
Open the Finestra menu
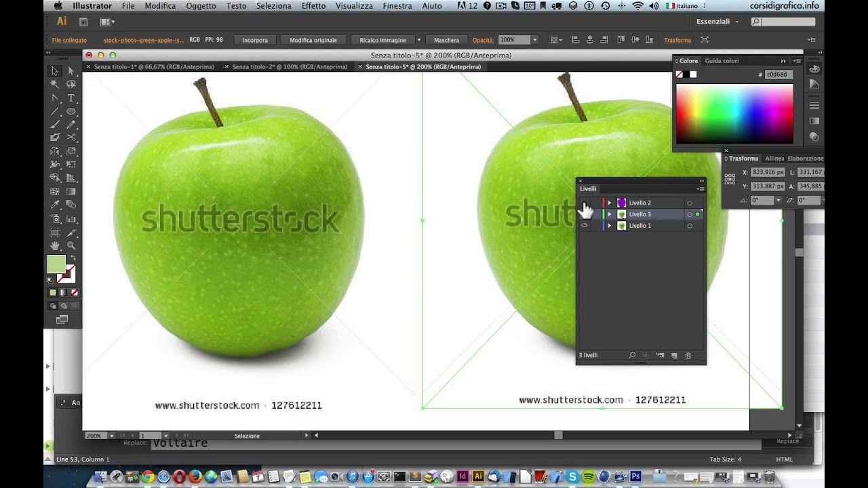(x=397, y=5)
